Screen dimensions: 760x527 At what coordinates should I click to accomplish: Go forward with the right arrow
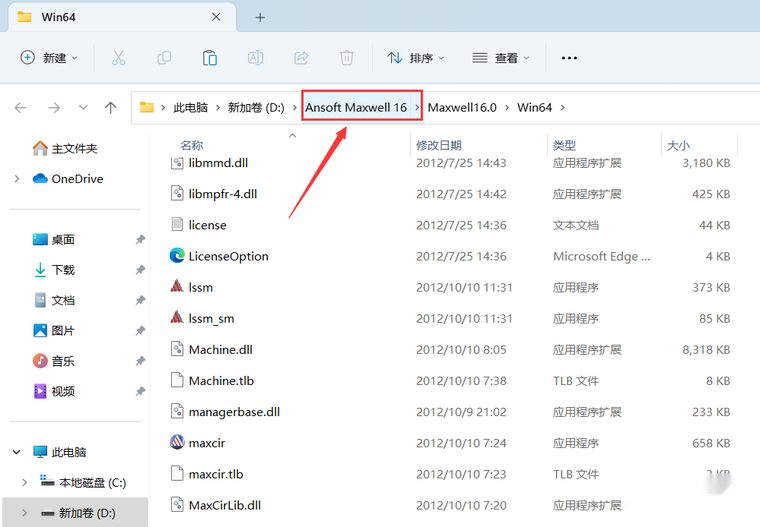54,108
